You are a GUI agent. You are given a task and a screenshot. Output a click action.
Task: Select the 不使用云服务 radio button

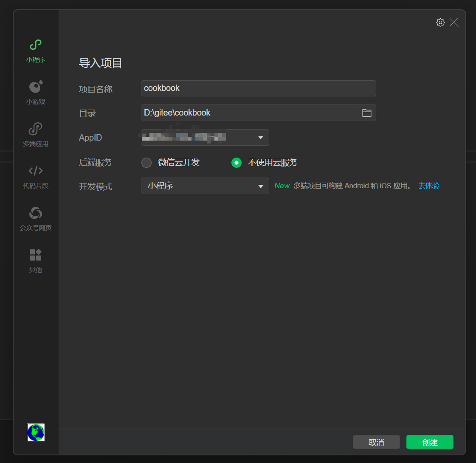[x=237, y=162]
